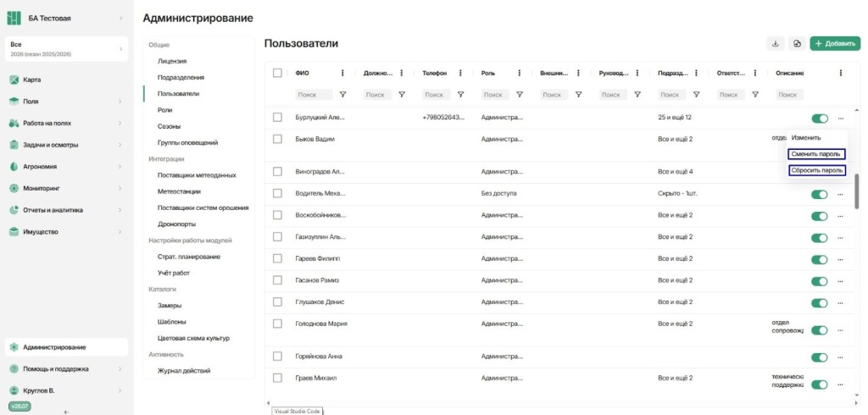
Task: Click the Добавить button
Action: 835,44
